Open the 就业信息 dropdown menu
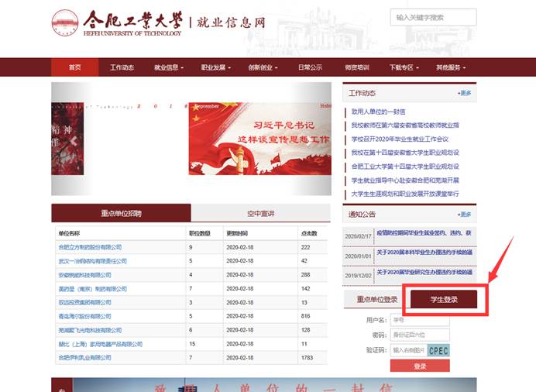The height and width of the screenshot is (392, 536). click(x=168, y=67)
